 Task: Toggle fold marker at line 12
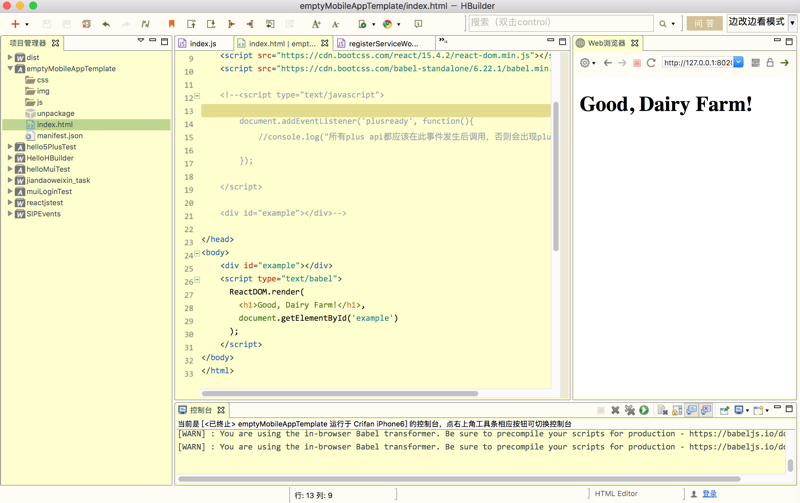click(x=197, y=96)
